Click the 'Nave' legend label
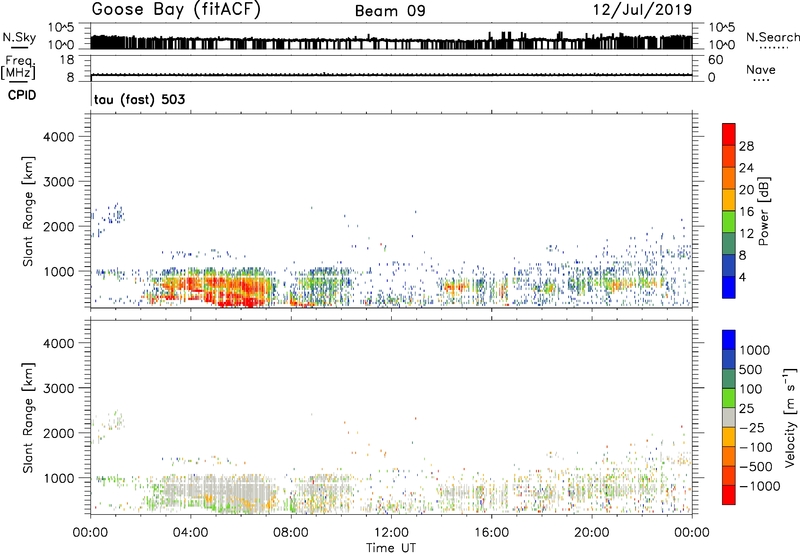Image resolution: width=800 pixels, height=554 pixels. point(761,70)
